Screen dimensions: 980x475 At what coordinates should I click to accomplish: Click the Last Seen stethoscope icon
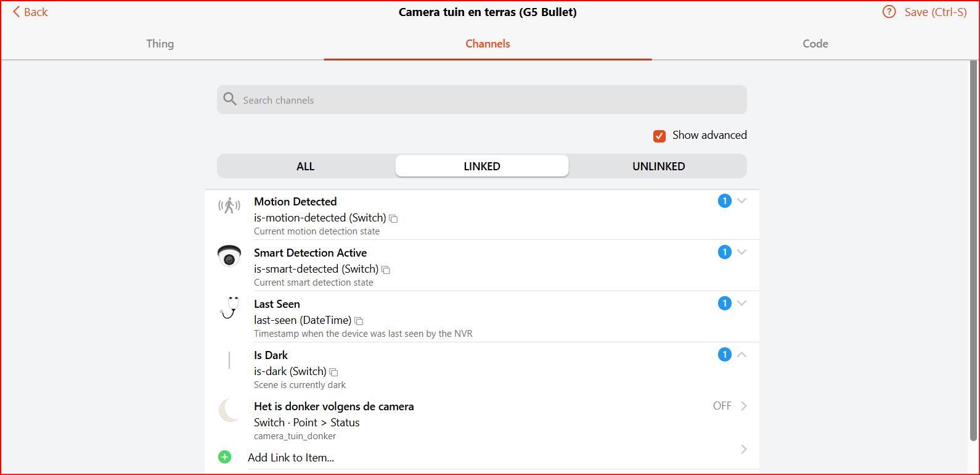(229, 307)
